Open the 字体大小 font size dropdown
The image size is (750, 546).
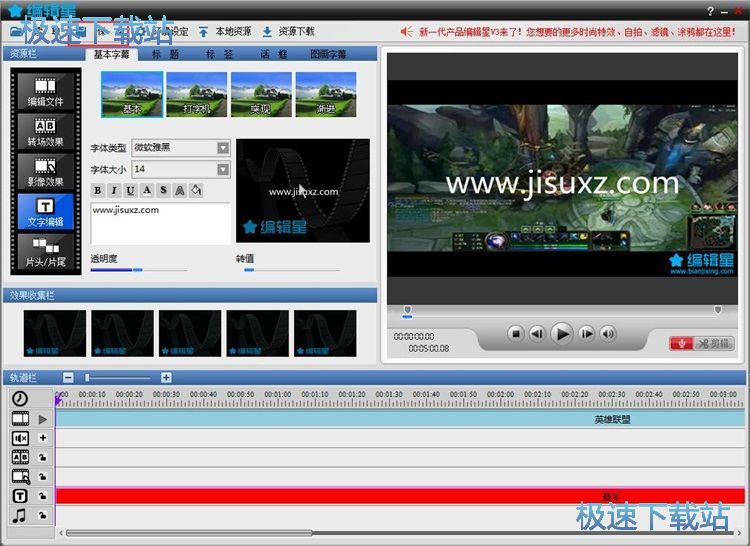pos(223,169)
